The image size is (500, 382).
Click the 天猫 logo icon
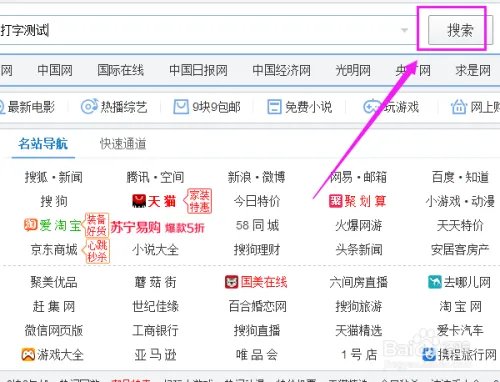point(139,201)
